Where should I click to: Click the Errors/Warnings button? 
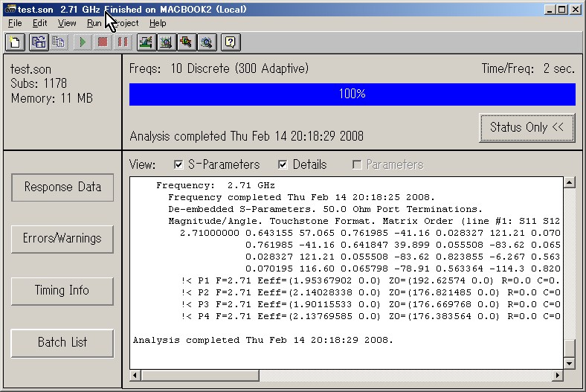click(62, 240)
